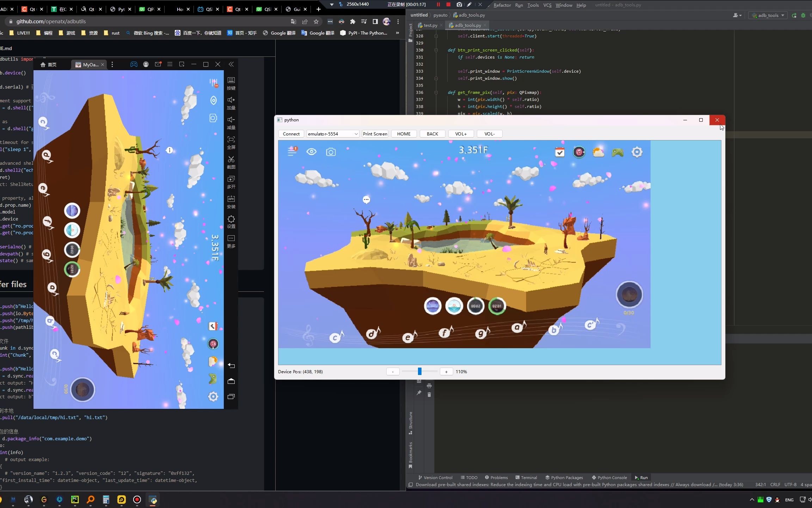Click the CRLF line separator in status bar
Screen dimensions: 812x508
point(775,484)
